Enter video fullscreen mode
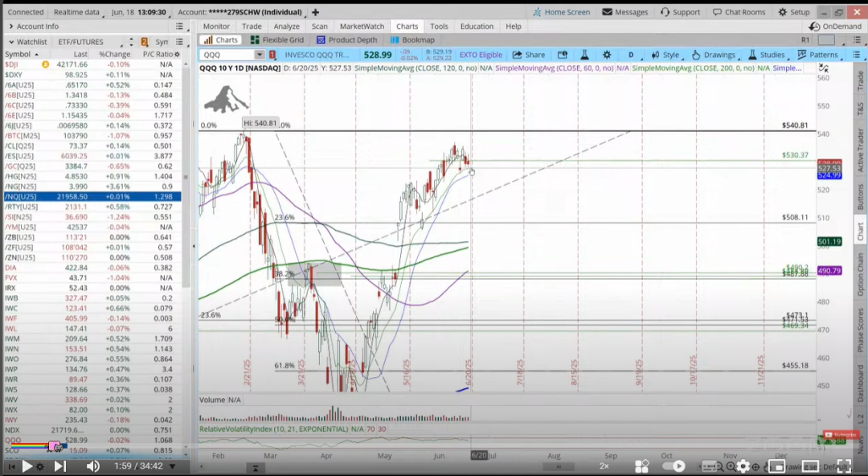Image resolution: width=868 pixels, height=476 pixels. pyautogui.click(x=843, y=466)
